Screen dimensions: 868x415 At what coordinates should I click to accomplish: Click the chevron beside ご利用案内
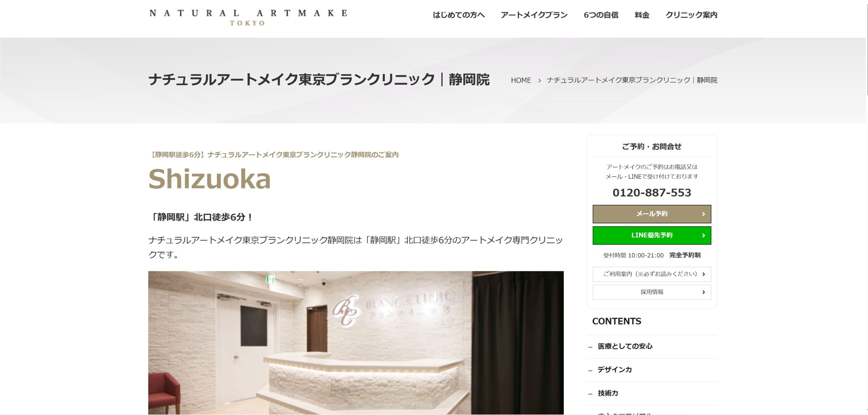click(x=704, y=274)
